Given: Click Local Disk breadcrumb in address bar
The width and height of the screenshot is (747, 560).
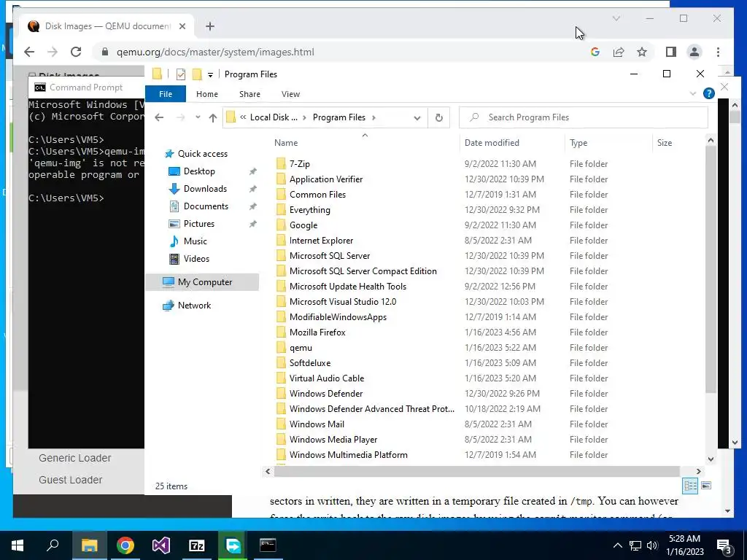Looking at the screenshot, I should [274, 117].
